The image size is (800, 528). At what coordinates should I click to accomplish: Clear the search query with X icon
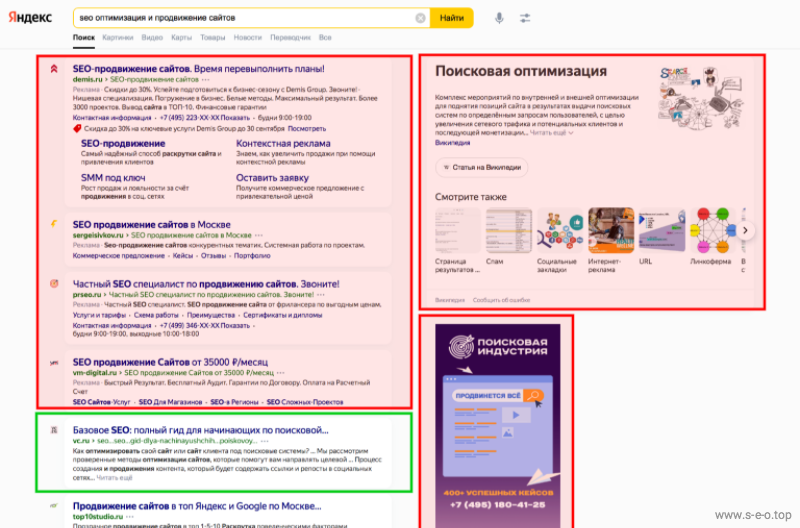tap(420, 18)
